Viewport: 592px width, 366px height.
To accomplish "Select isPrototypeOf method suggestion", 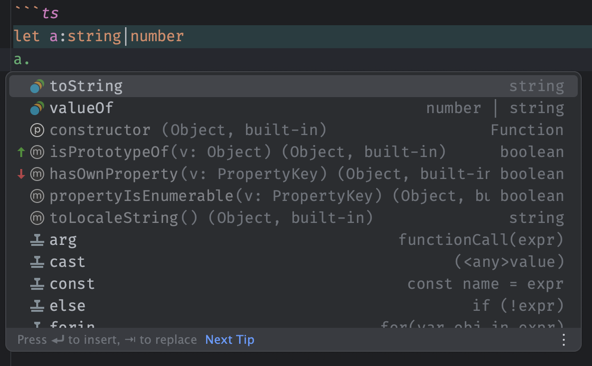I will tap(293, 152).
